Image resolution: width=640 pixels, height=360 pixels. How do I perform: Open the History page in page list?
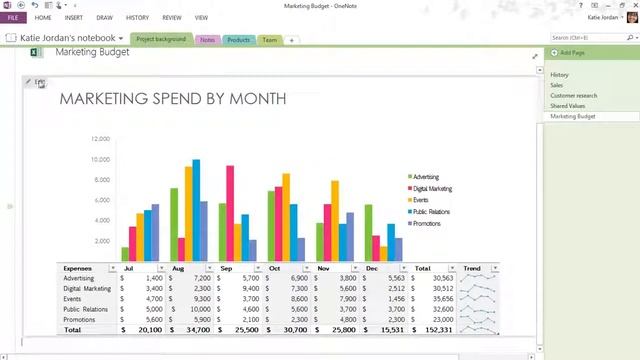[559, 75]
